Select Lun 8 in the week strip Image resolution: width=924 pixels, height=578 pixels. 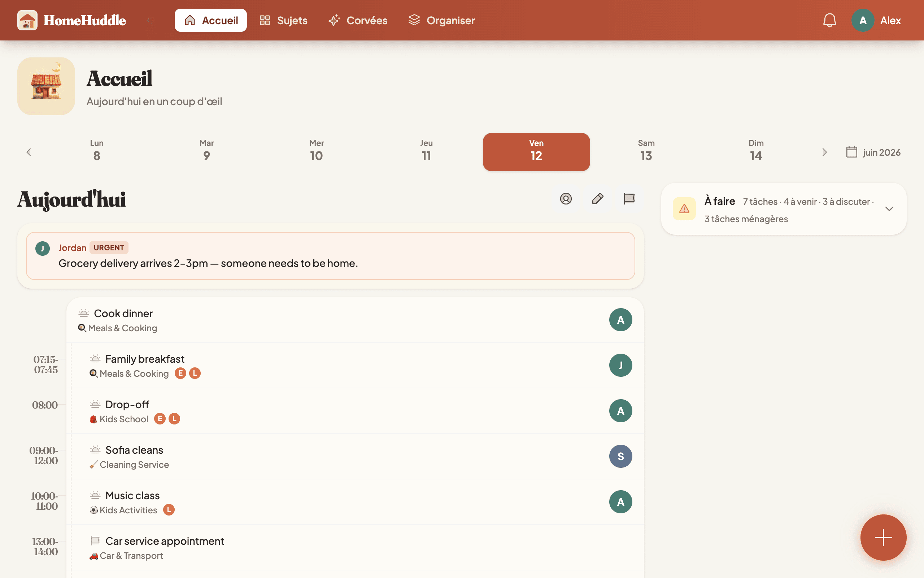point(97,152)
